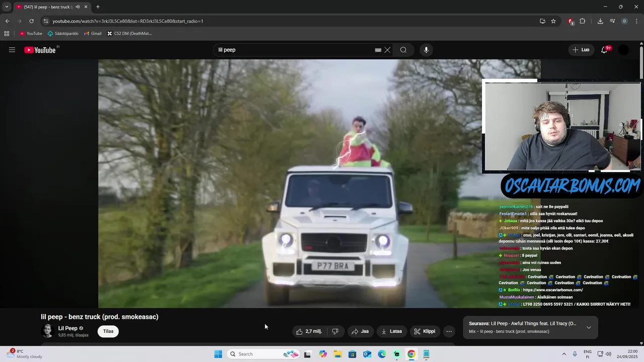
Task: Open Chrome three-dot menu
Action: coord(636,21)
